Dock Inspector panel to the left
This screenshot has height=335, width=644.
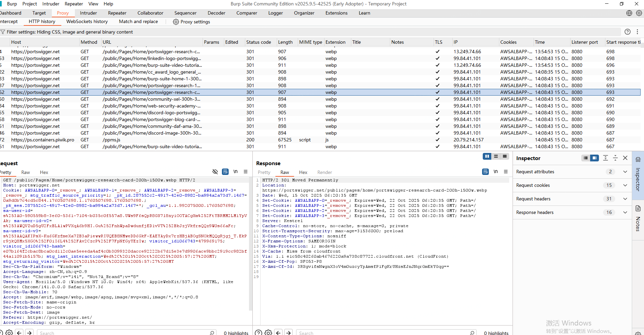tap(585, 158)
